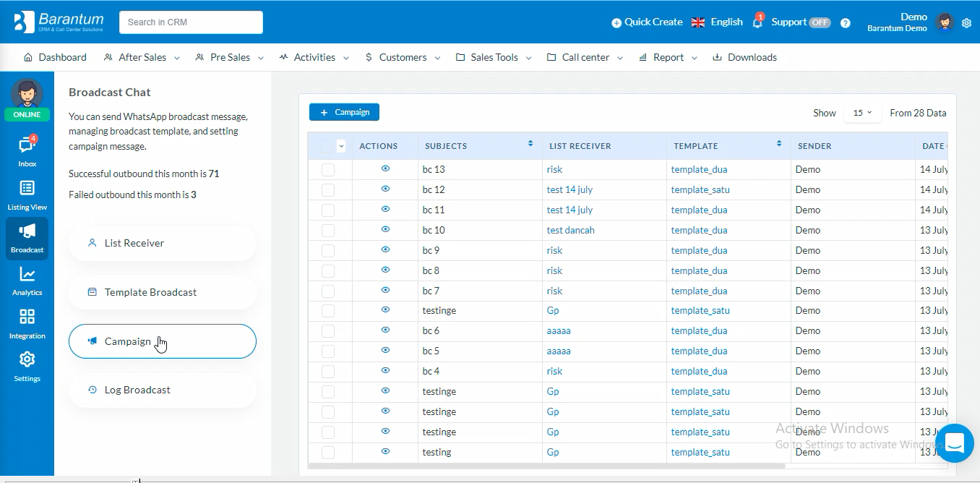Expand the Customers menu
Viewport: 980px width, 483px height.
point(403,57)
